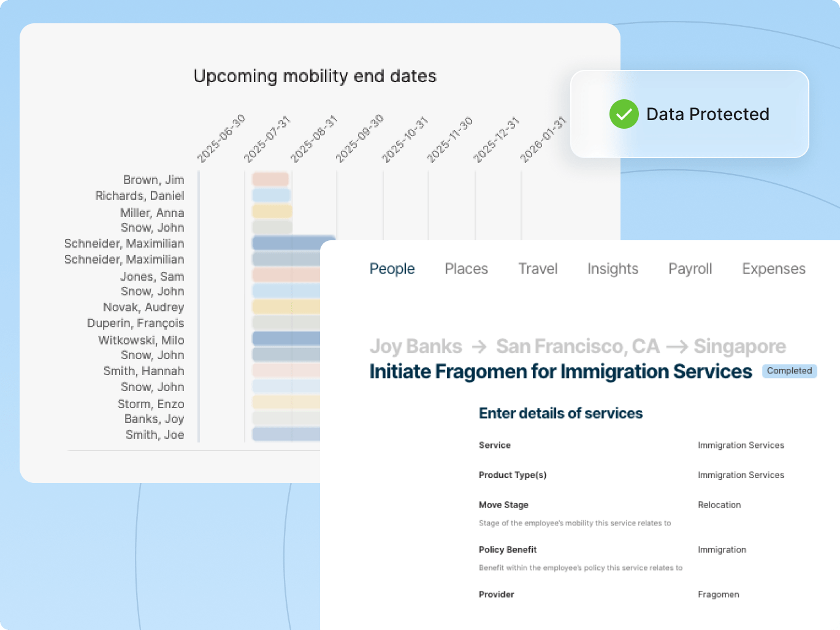Switch to the Places tab
This screenshot has height=630, width=840.
466,269
